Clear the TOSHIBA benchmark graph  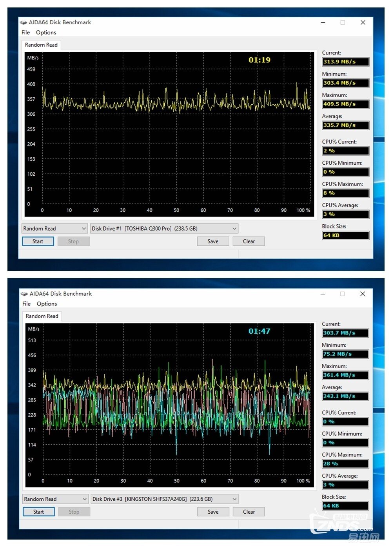click(x=249, y=242)
